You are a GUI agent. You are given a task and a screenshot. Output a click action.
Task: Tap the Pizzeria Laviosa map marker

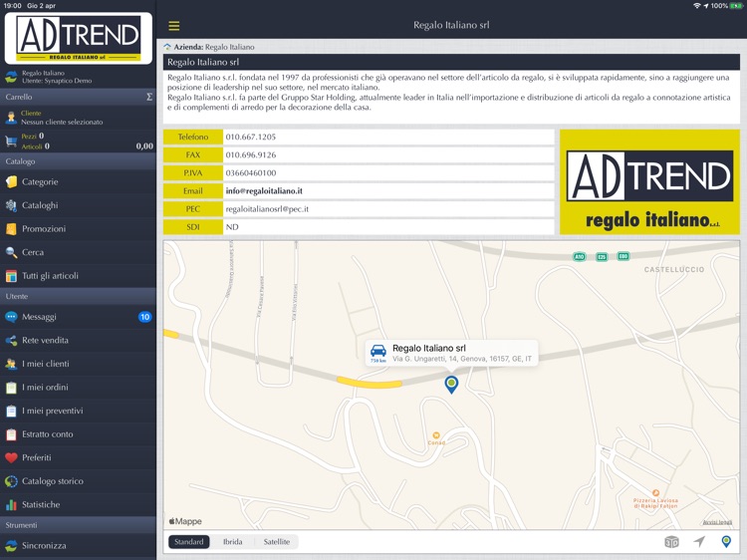click(655, 499)
